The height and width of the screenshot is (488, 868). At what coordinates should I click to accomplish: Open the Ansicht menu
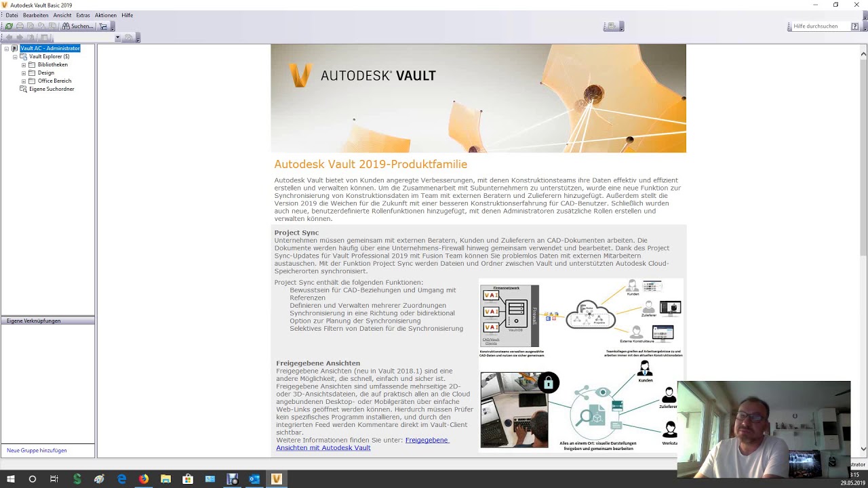[x=62, y=15]
